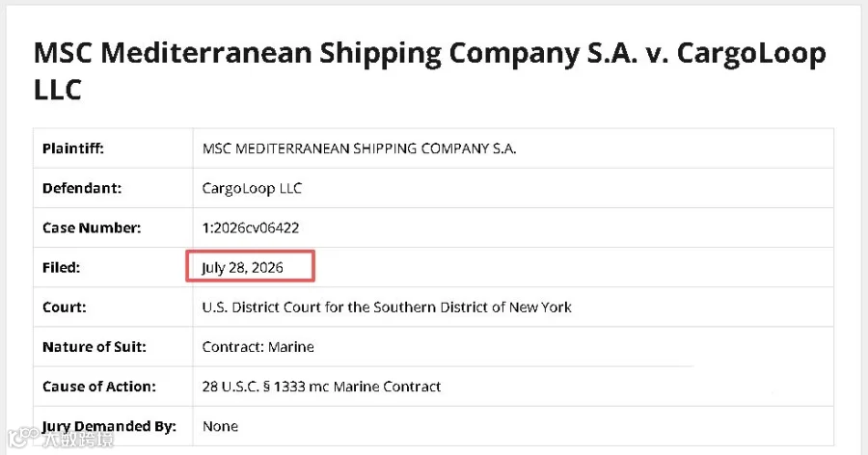868x455 pixels.
Task: Click the Southern District of New York court link
Action: click(x=387, y=308)
